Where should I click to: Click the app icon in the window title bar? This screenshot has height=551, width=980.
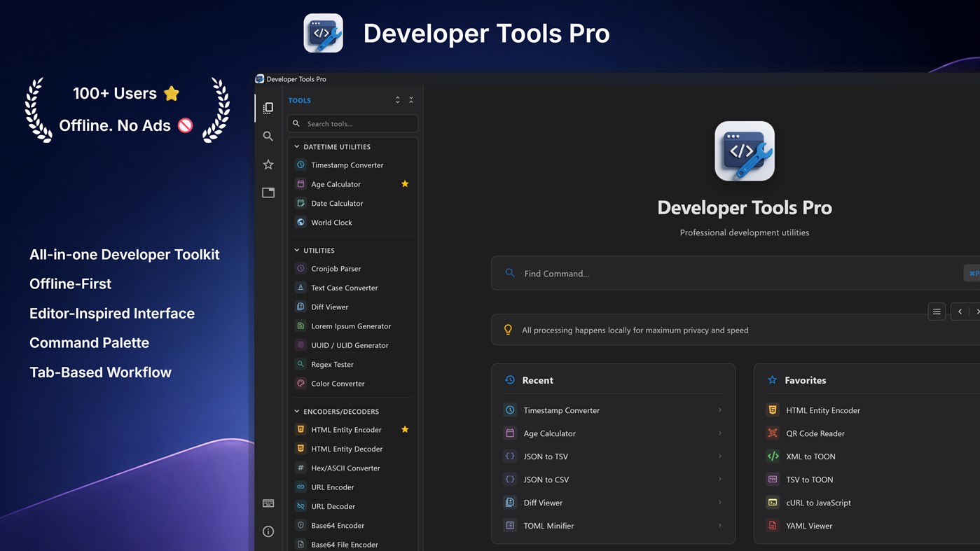[x=260, y=79]
